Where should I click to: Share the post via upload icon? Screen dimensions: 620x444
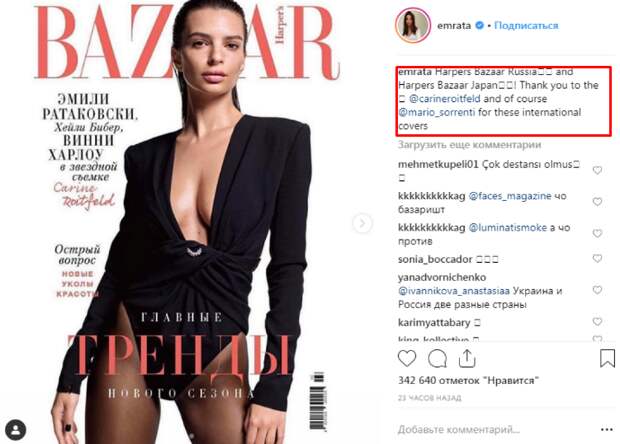click(x=467, y=358)
